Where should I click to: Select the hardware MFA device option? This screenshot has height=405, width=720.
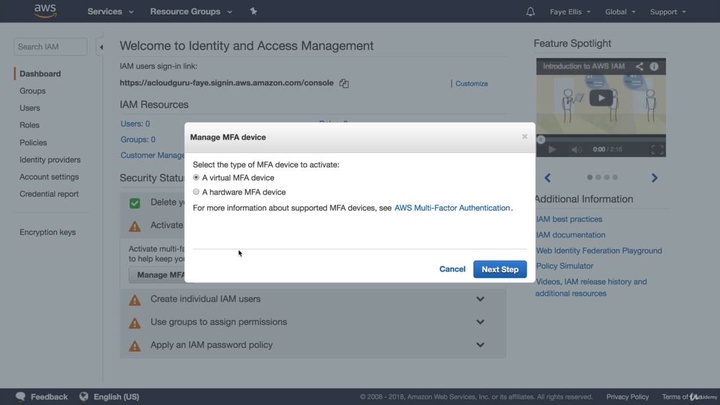tap(196, 192)
